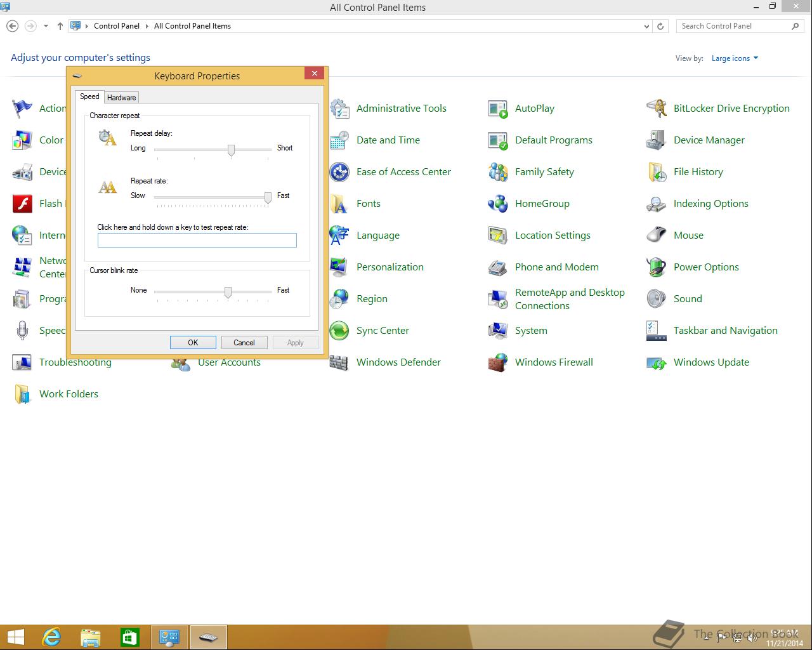
Task: Open File Explorer from the taskbar
Action: pos(91,637)
